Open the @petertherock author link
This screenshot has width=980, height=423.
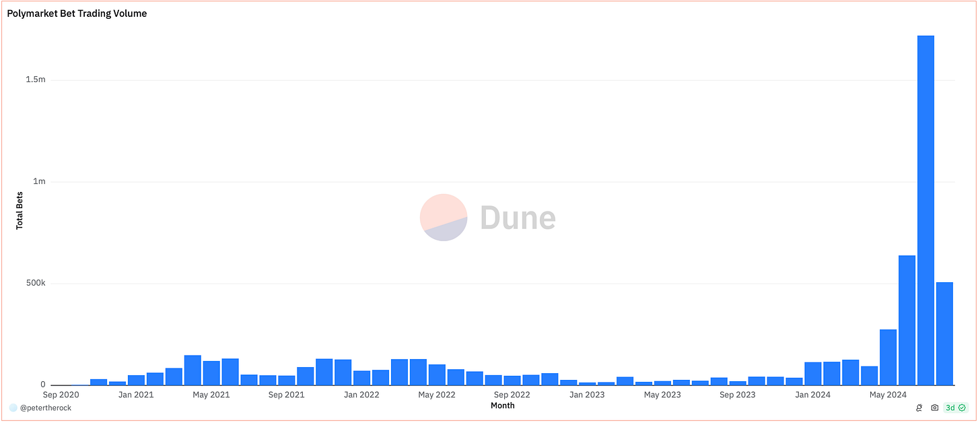click(45, 408)
